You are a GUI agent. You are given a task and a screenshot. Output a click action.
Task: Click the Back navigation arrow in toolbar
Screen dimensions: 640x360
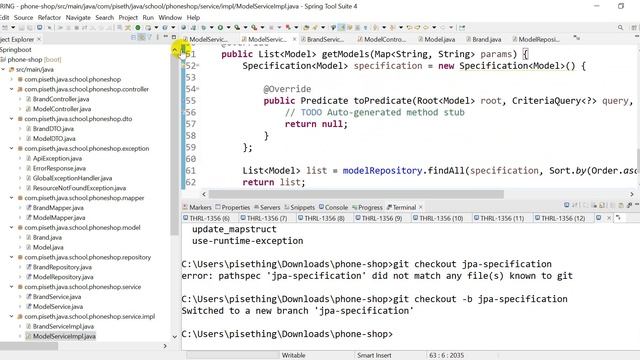(426, 28)
